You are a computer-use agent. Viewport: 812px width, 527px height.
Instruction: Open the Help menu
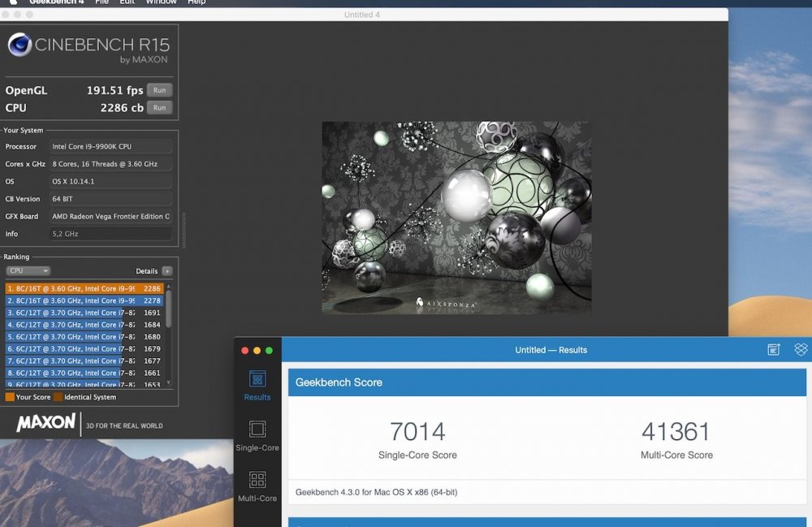coord(197,2)
